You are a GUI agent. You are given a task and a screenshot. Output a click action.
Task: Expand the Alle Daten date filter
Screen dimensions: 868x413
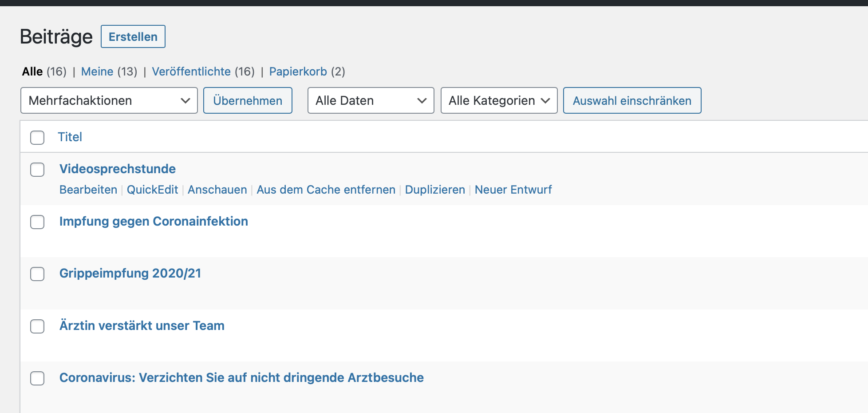pos(371,101)
